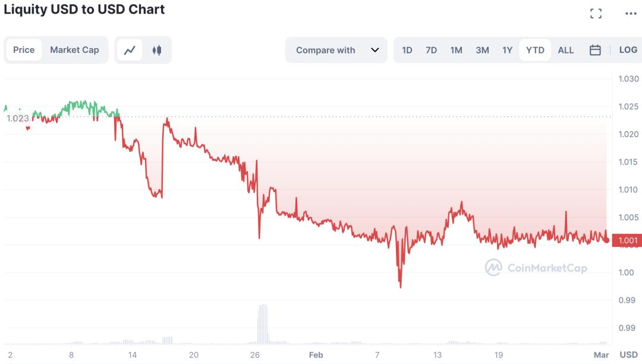Select the 7D time range
Screen dimensions: 642x364
431,50
